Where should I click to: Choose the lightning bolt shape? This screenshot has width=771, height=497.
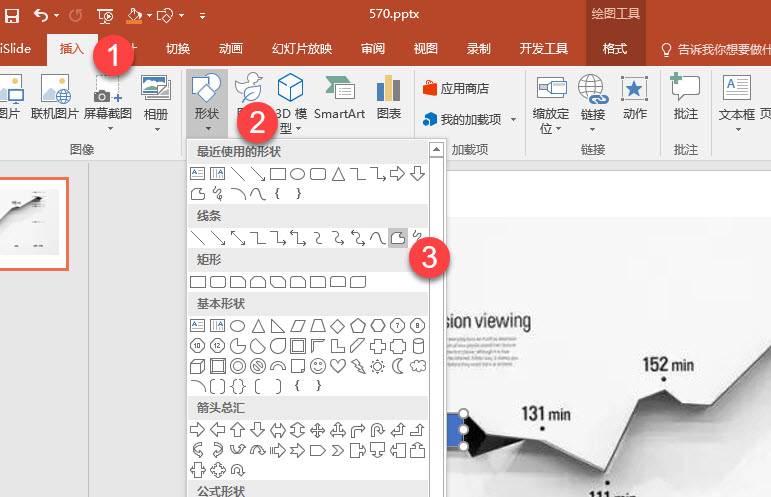pos(358,366)
